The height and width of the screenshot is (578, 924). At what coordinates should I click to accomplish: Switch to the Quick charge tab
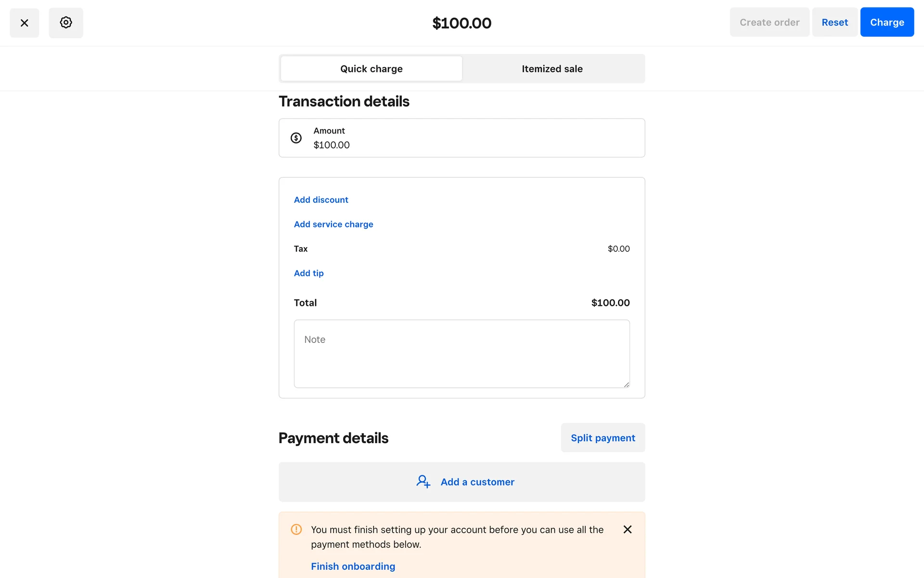pyautogui.click(x=371, y=69)
